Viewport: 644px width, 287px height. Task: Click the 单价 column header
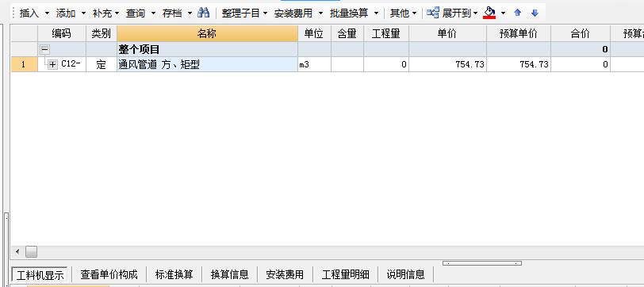(447, 33)
